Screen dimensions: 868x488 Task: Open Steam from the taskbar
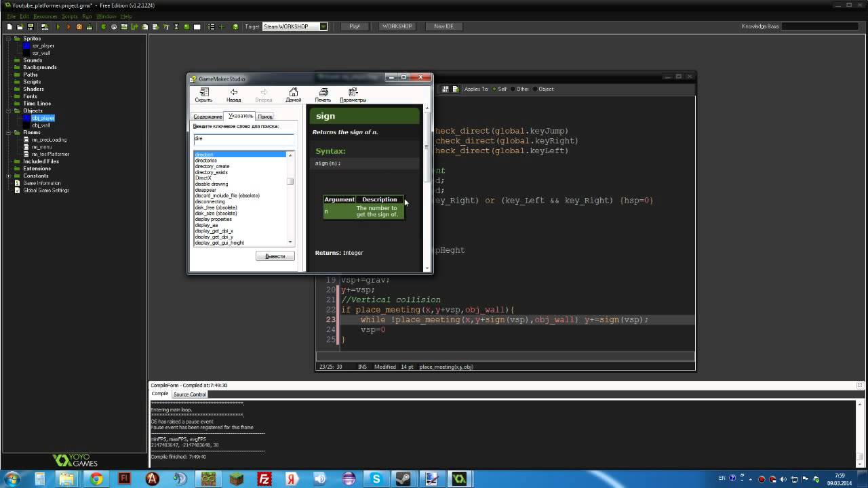404,479
